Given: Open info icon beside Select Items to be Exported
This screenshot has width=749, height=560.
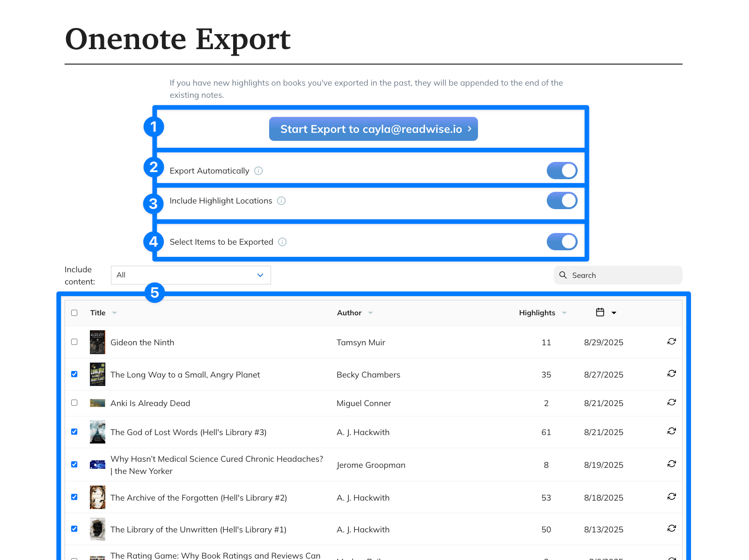Looking at the screenshot, I should pos(282,242).
